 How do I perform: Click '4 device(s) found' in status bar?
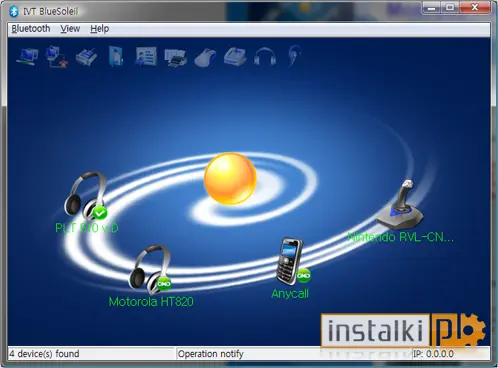click(44, 354)
